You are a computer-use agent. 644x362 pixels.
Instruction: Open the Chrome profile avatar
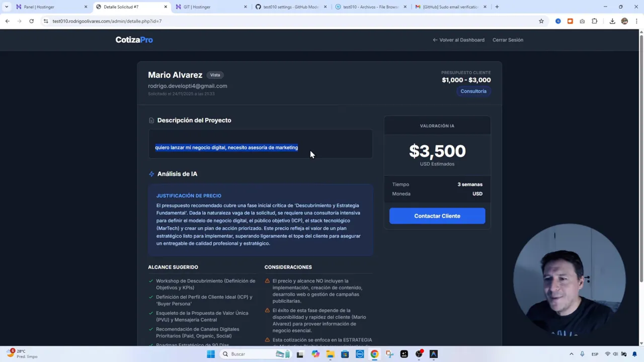pos(625,21)
